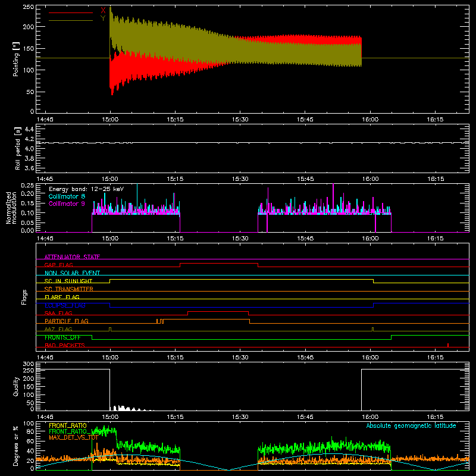Select the magenta 'Collimator 9' legend entry
Image resolution: width=476 pixels, height=476 pixels.
point(67,203)
